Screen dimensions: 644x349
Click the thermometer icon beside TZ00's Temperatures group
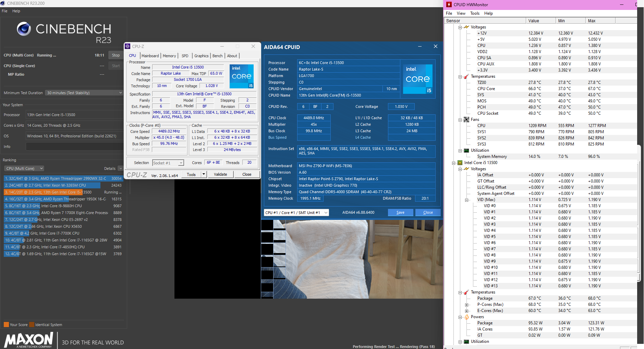pyautogui.click(x=466, y=76)
